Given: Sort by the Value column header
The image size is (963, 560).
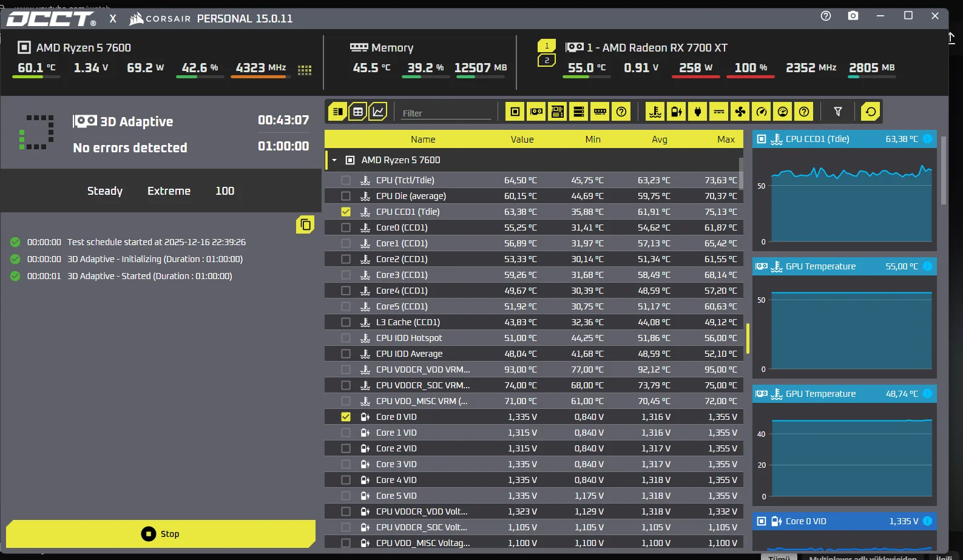Looking at the screenshot, I should tap(522, 140).
